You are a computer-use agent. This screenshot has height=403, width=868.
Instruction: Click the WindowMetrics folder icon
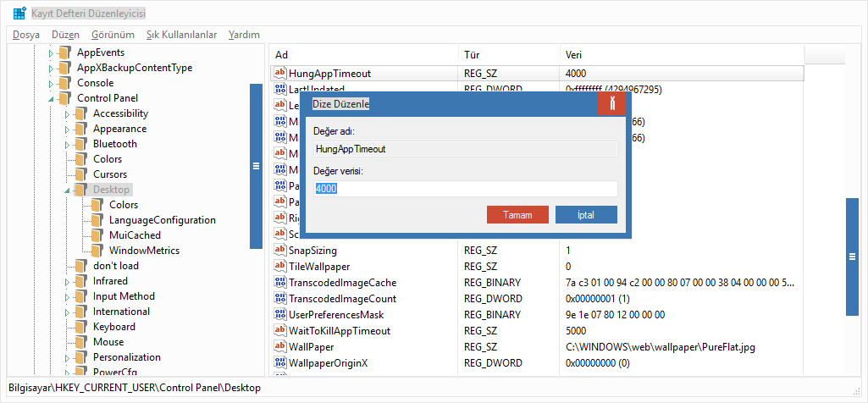(97, 251)
